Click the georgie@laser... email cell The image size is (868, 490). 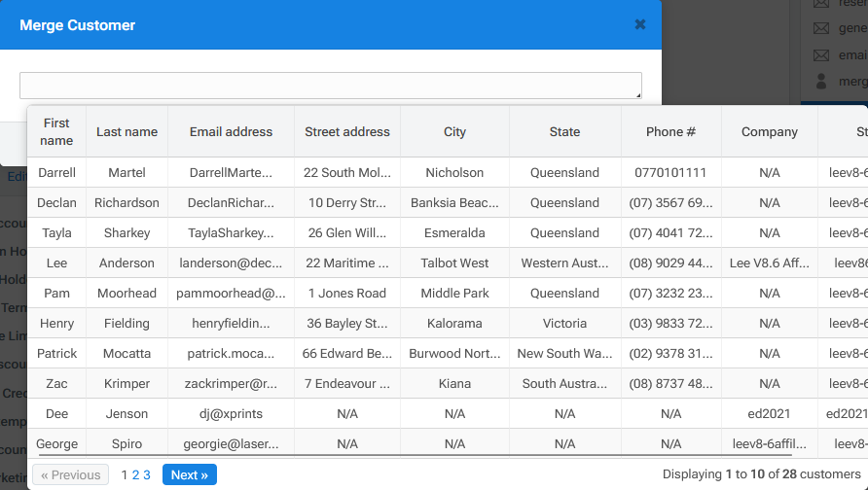[x=231, y=443]
